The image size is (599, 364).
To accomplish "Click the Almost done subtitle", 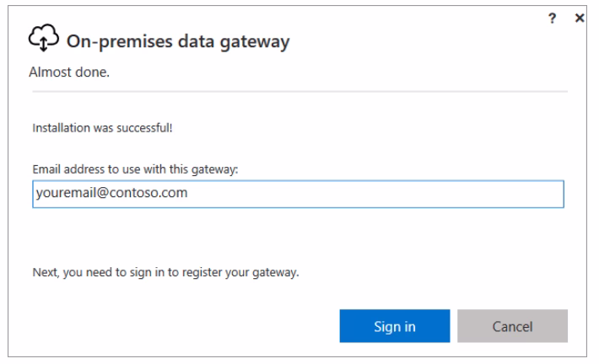I will point(69,72).
